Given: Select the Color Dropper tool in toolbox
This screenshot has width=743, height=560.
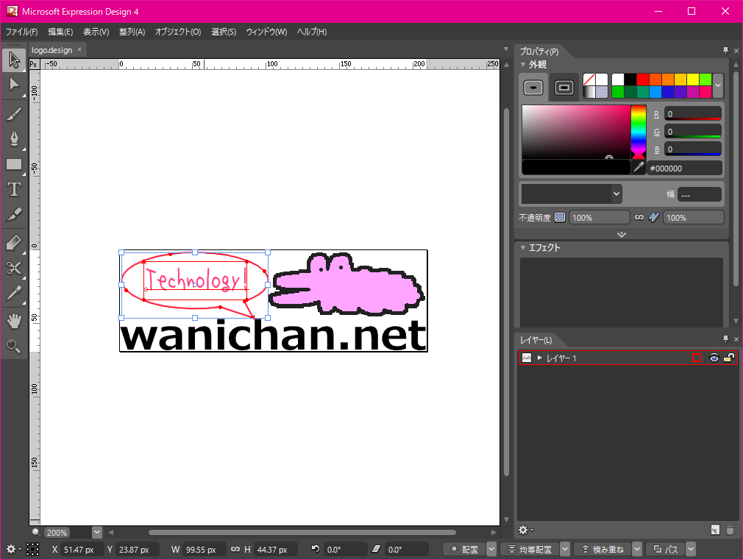Looking at the screenshot, I should coord(14,293).
